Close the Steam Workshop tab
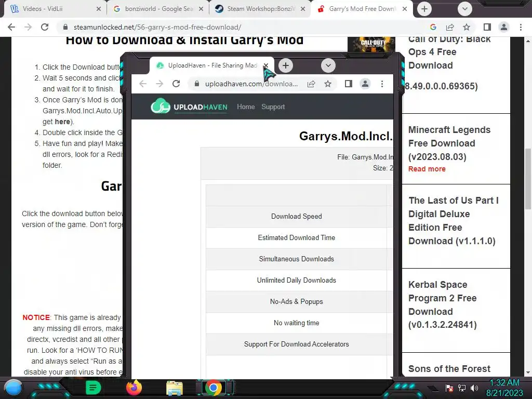This screenshot has width=532, height=399. [x=303, y=9]
